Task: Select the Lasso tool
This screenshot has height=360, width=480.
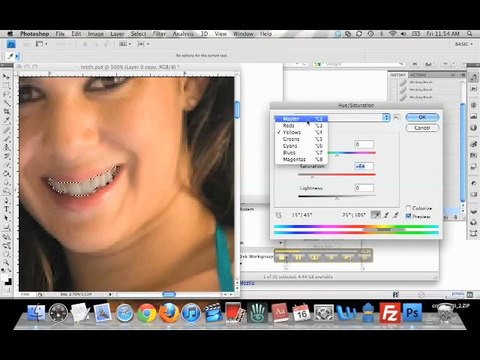Action: tap(6, 94)
